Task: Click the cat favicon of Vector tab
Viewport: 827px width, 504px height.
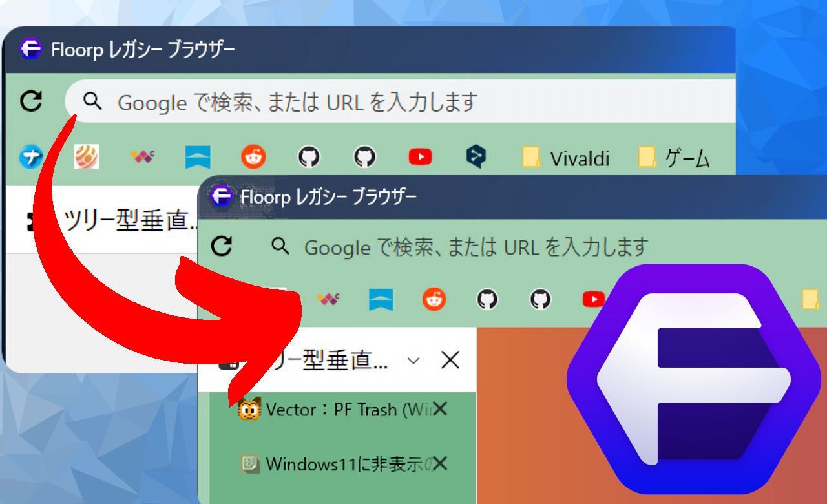Action: (249, 409)
